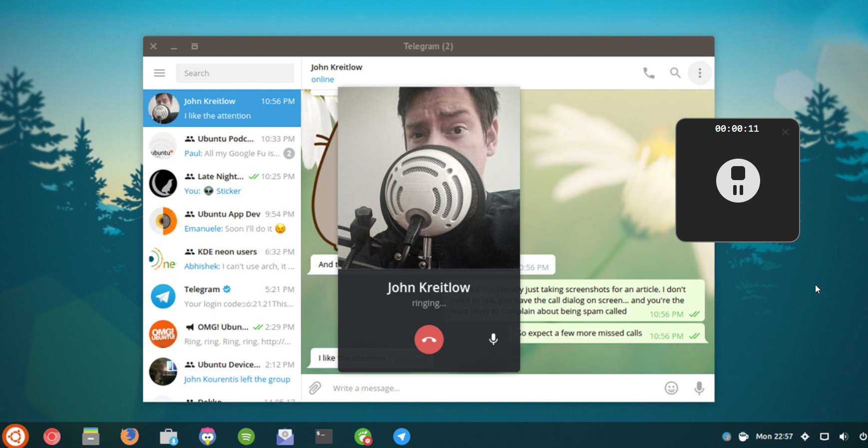Open Ubuntu Devices group chat
The height and width of the screenshot is (448, 868).
pos(222,372)
